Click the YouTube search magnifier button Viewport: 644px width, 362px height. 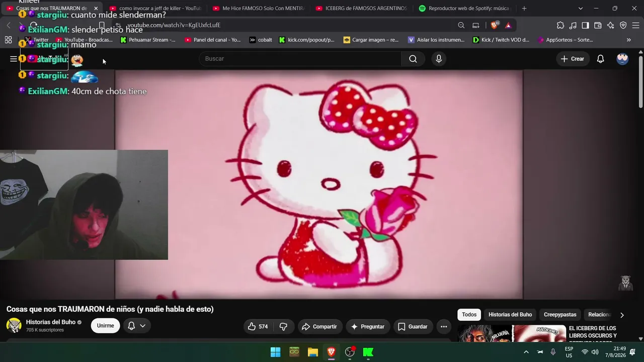click(413, 59)
